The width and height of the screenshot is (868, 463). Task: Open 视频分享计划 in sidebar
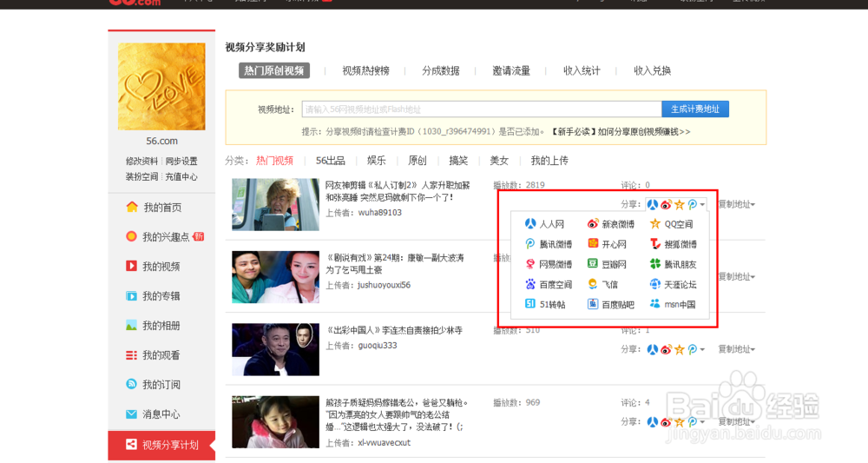click(x=161, y=446)
